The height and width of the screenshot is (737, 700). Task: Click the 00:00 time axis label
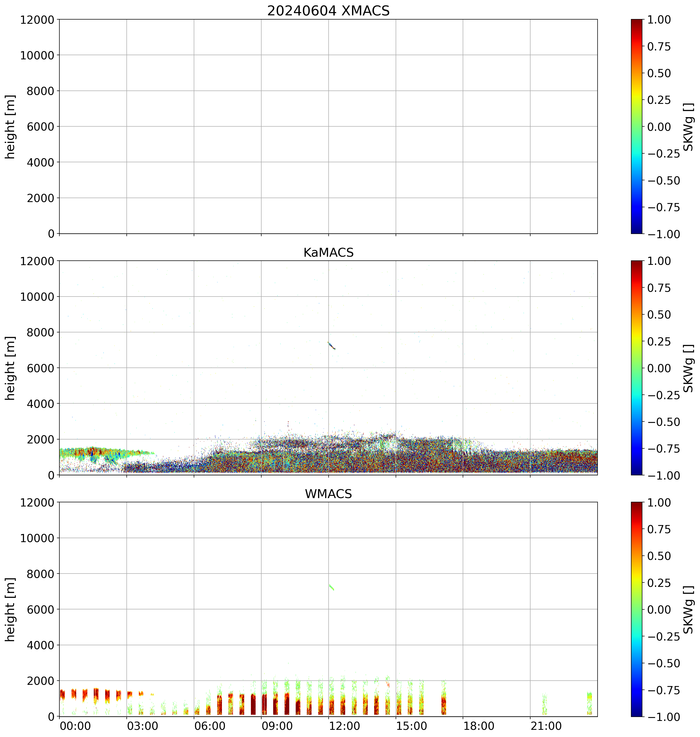point(75,726)
